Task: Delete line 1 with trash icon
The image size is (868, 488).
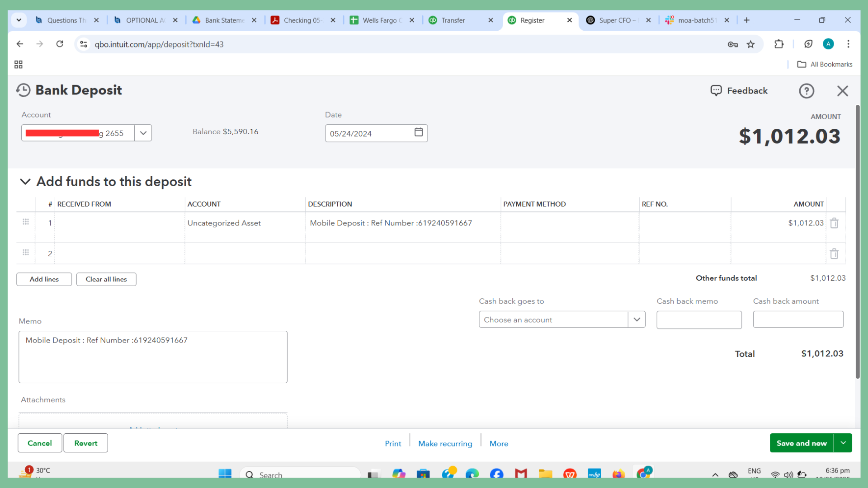Action: (834, 223)
